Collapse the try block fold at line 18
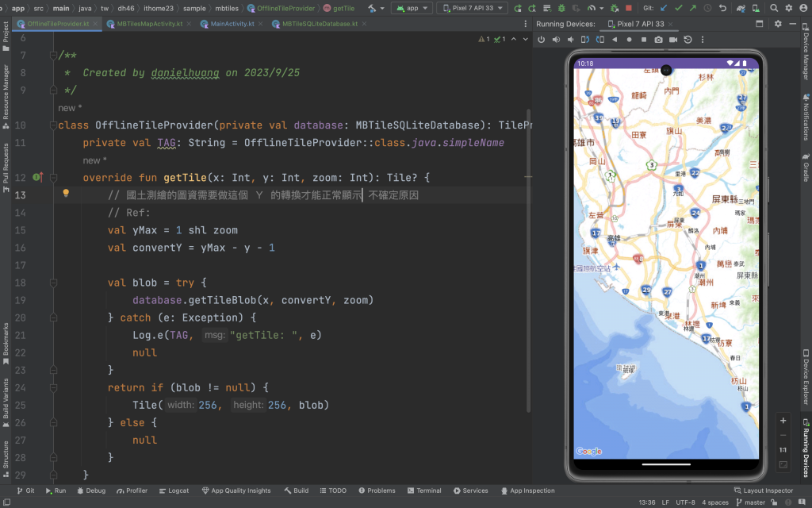812x508 pixels. click(53, 283)
